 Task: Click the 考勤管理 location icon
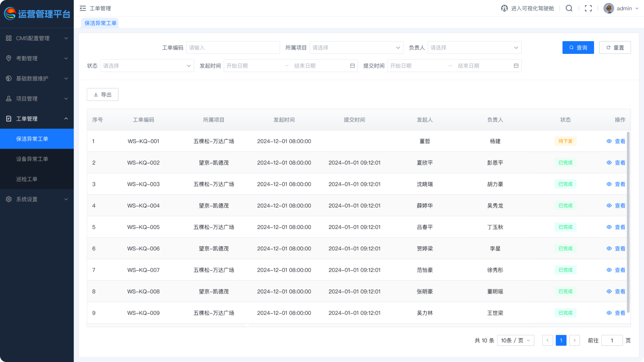click(9, 58)
